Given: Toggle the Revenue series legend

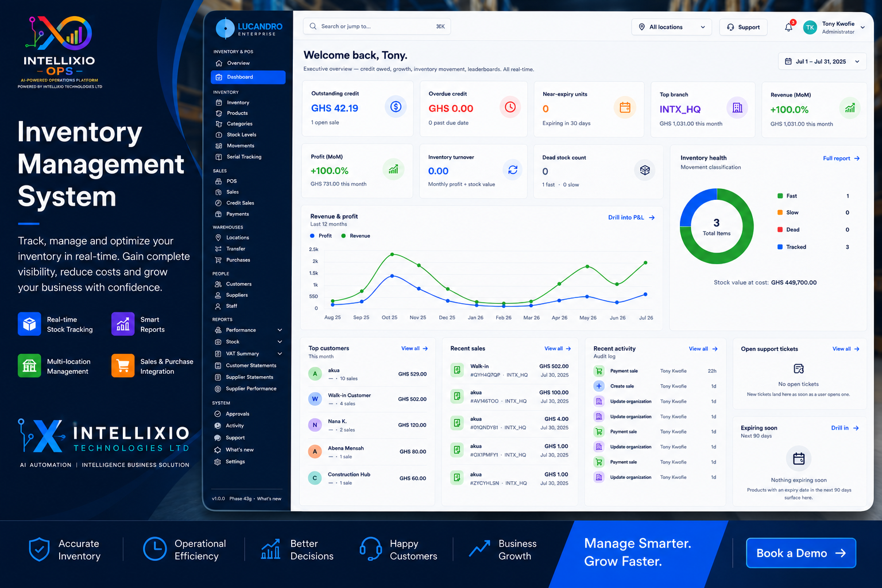Looking at the screenshot, I should pos(355,236).
